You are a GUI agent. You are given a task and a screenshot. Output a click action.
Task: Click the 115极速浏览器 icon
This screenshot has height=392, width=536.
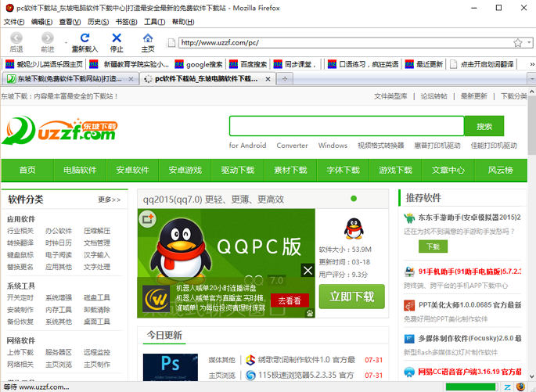250,376
